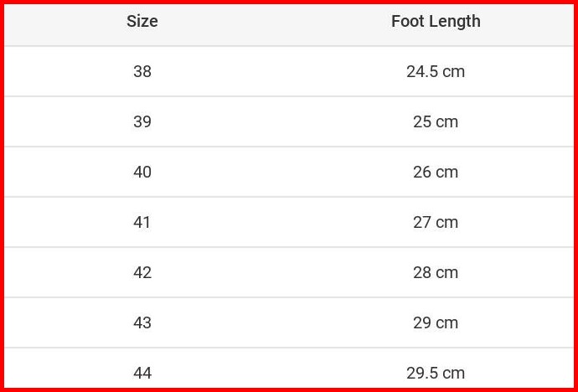The image size is (578, 392).
Task: Select the 24.5 cm foot length cell
Action: coord(436,72)
